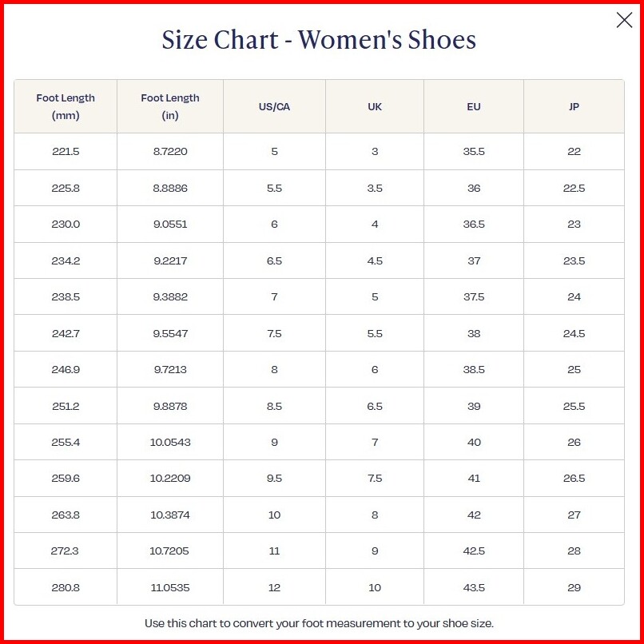Select the 221.5 mm foot length cell
The width and height of the screenshot is (644, 644).
coord(66,152)
